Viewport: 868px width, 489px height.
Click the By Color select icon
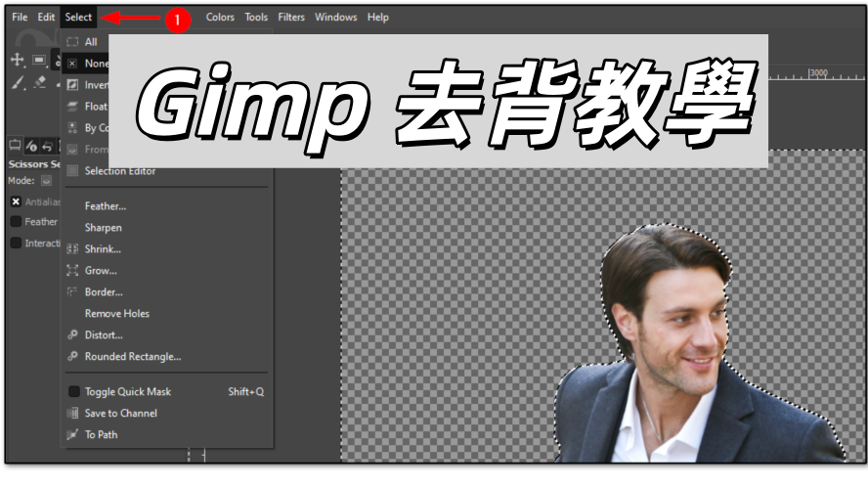click(x=72, y=128)
